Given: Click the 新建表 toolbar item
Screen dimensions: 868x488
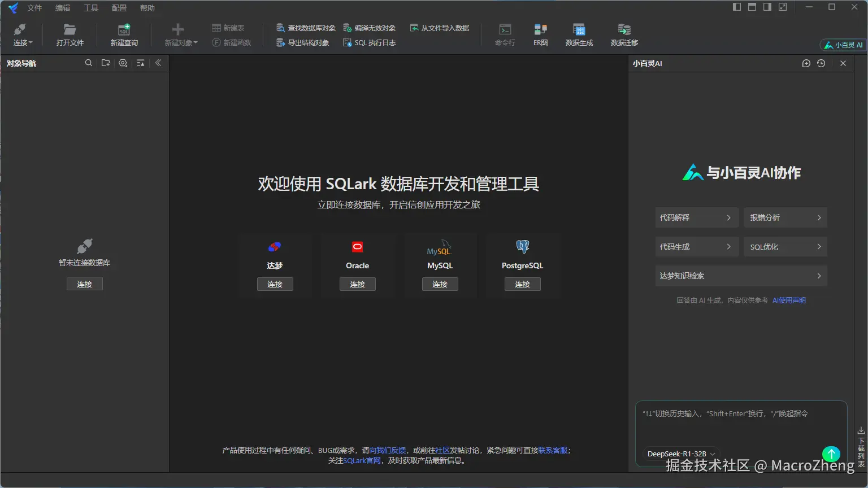Looking at the screenshot, I should (228, 28).
